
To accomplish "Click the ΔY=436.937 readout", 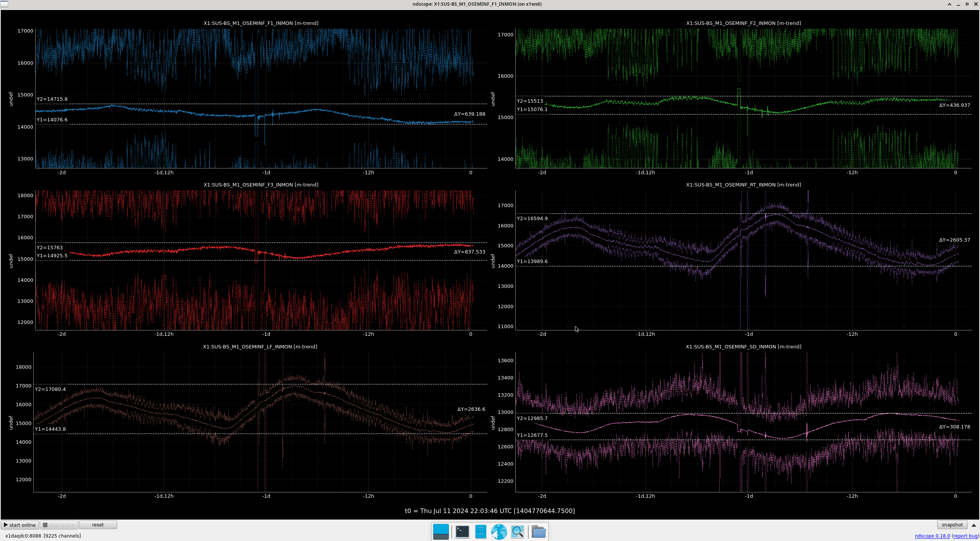I will coord(954,105).
